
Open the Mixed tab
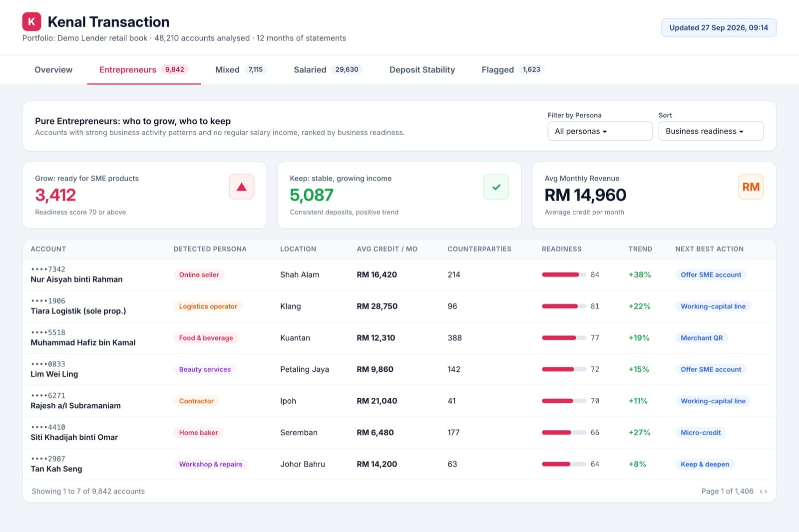point(241,70)
